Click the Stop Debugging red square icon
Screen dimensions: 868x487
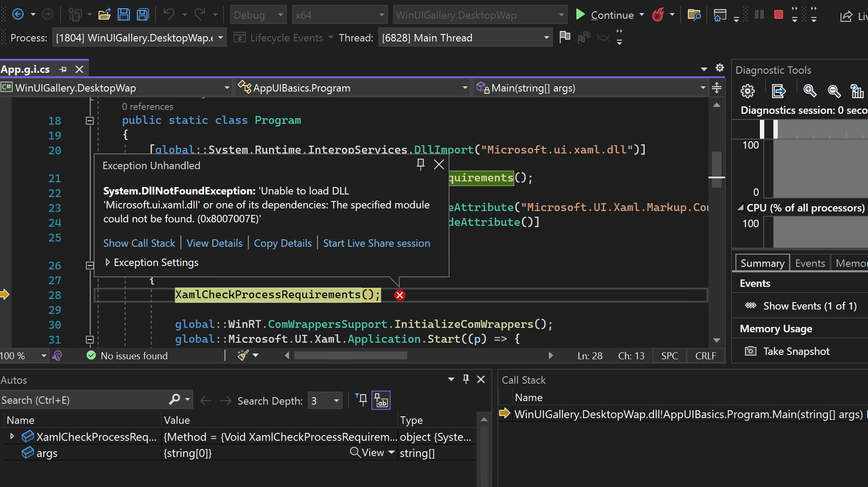778,15
